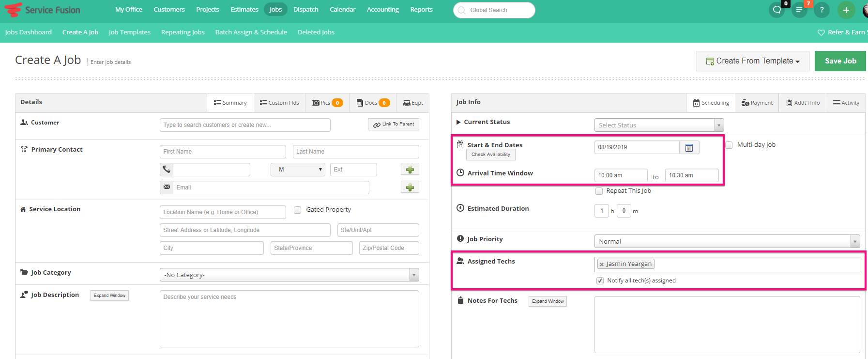Click the Save Job button

pyautogui.click(x=840, y=61)
